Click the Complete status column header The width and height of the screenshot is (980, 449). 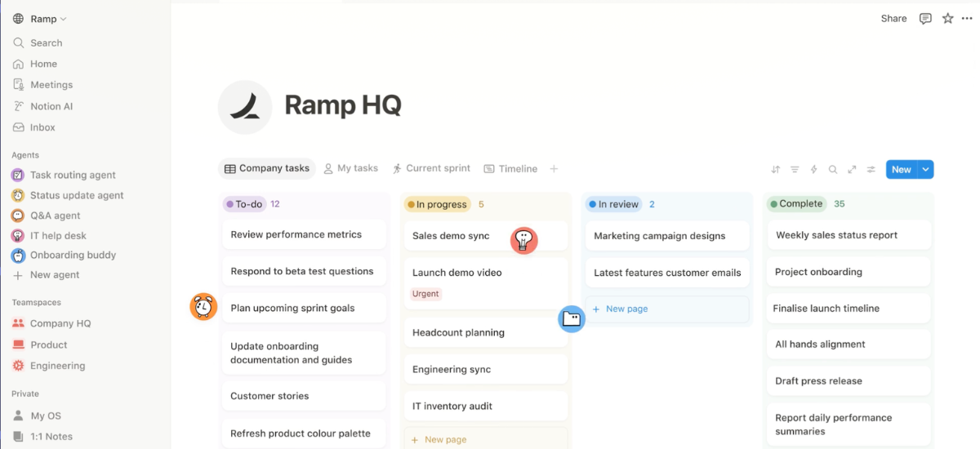(x=796, y=203)
